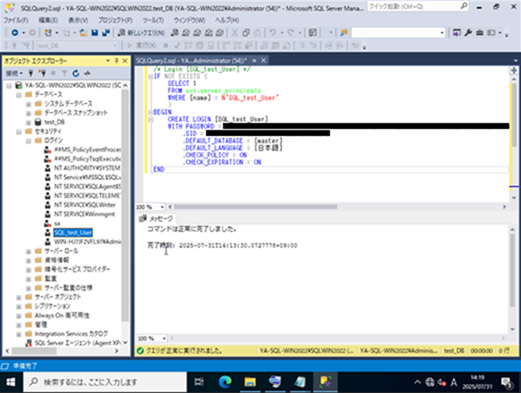Collapse the BEGIN block outline in the editor
This screenshot has height=393, width=521.
pyautogui.click(x=150, y=112)
